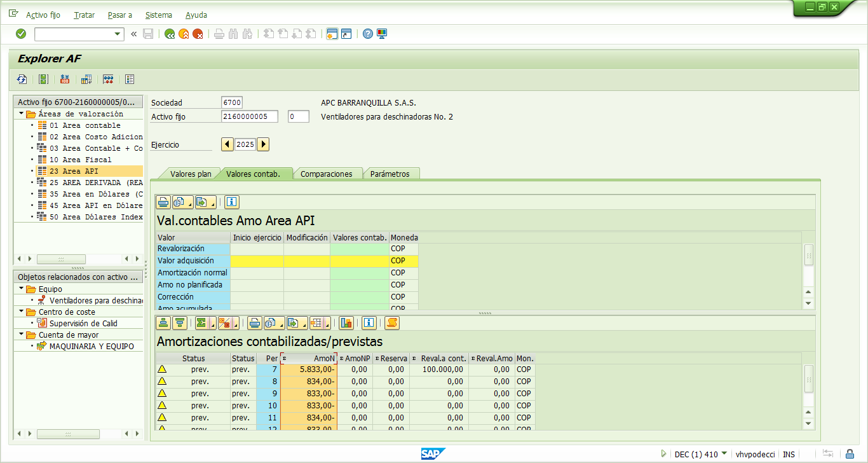Click the 100.000,00 Reval.a cont. cell
The width and height of the screenshot is (868, 463).
439,370
